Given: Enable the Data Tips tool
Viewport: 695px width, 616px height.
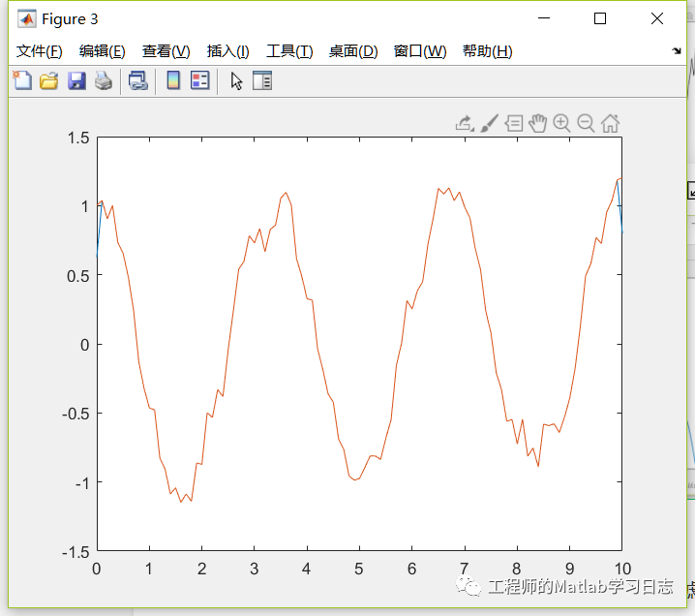Looking at the screenshot, I should [x=514, y=123].
